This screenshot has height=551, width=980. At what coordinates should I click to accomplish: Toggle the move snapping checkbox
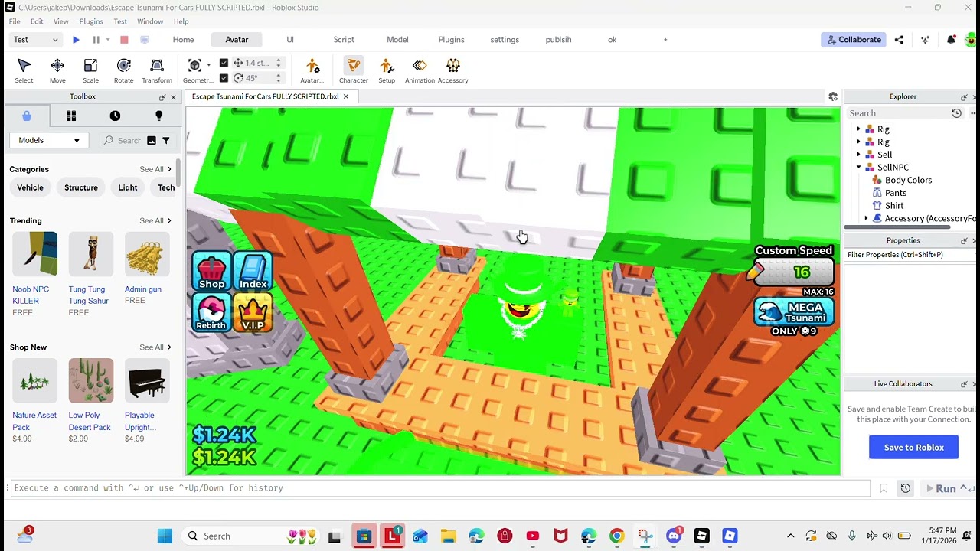click(x=224, y=63)
